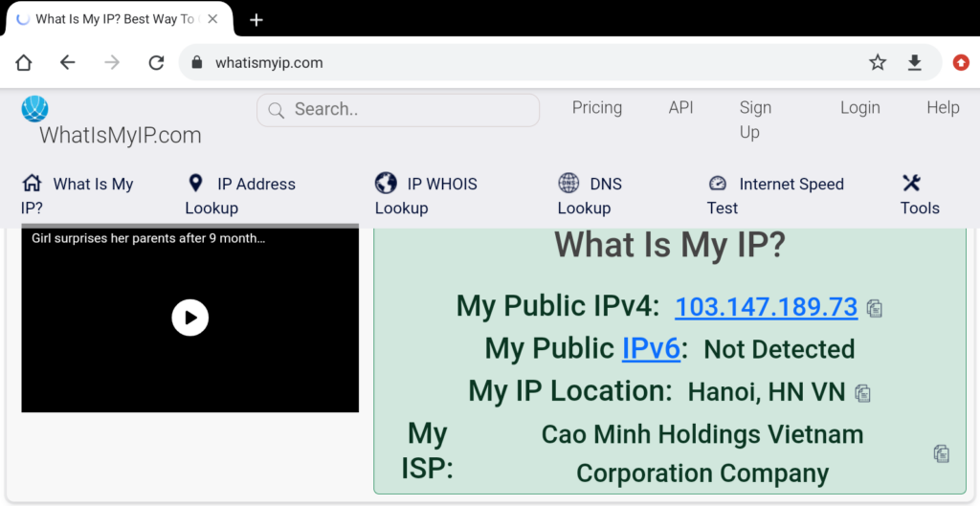Click the house icon beside What Is My
980x506 pixels.
click(x=32, y=183)
